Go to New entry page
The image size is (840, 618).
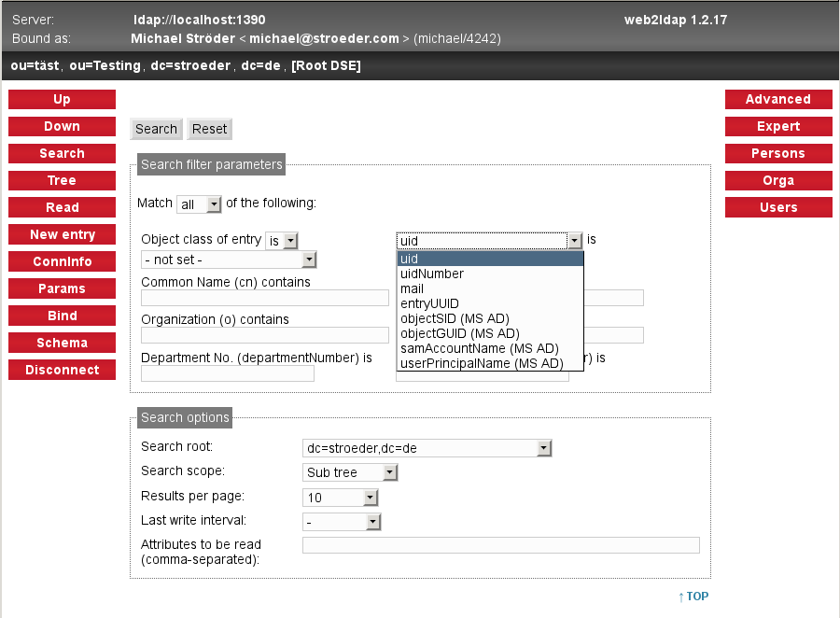pyautogui.click(x=62, y=234)
